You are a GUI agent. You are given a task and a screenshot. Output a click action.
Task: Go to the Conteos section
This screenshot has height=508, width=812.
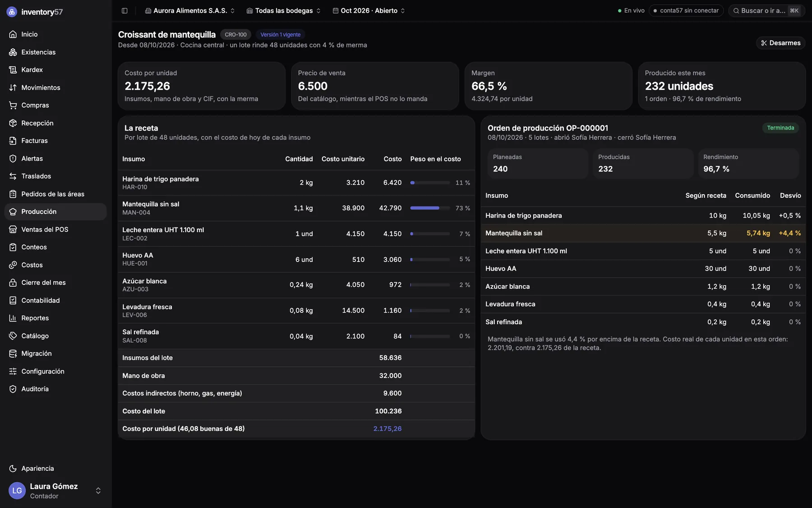(x=55, y=247)
